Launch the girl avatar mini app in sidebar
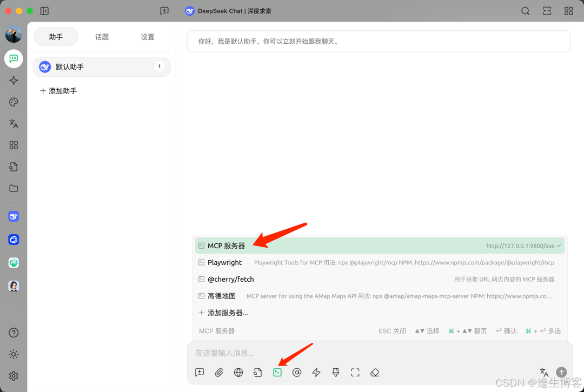The width and height of the screenshot is (584, 392). [x=14, y=286]
